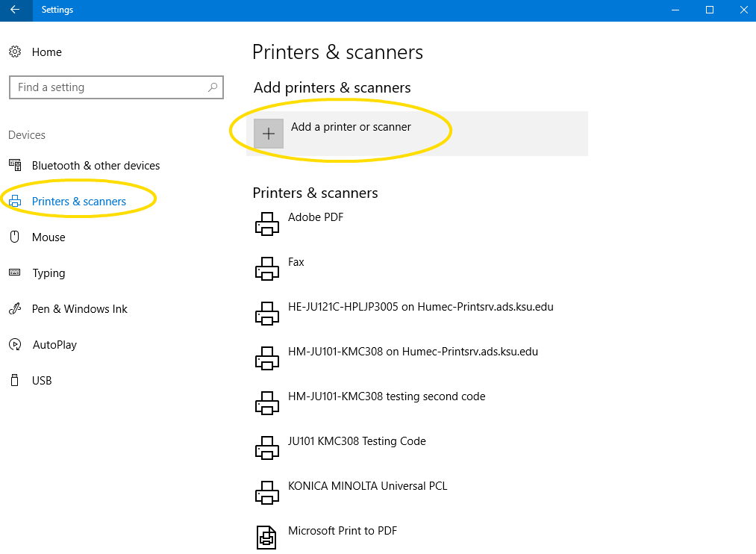
Task: Select the Adobe PDF printer
Action: point(316,217)
